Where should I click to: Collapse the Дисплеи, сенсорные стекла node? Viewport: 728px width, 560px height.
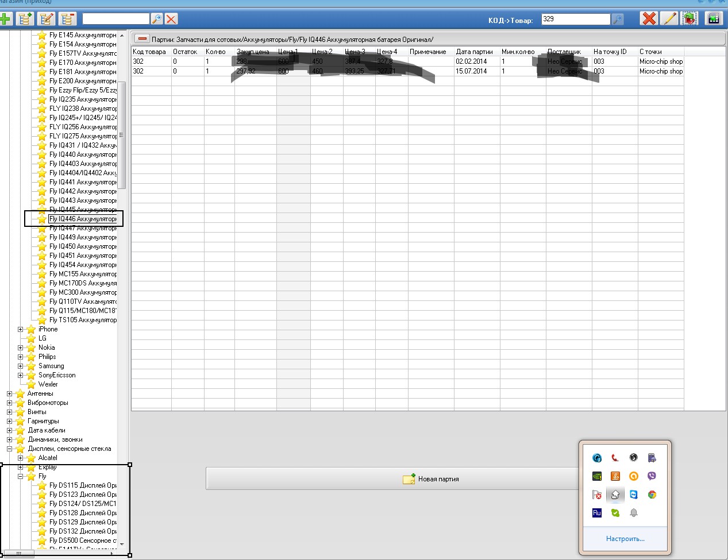tap(10, 449)
